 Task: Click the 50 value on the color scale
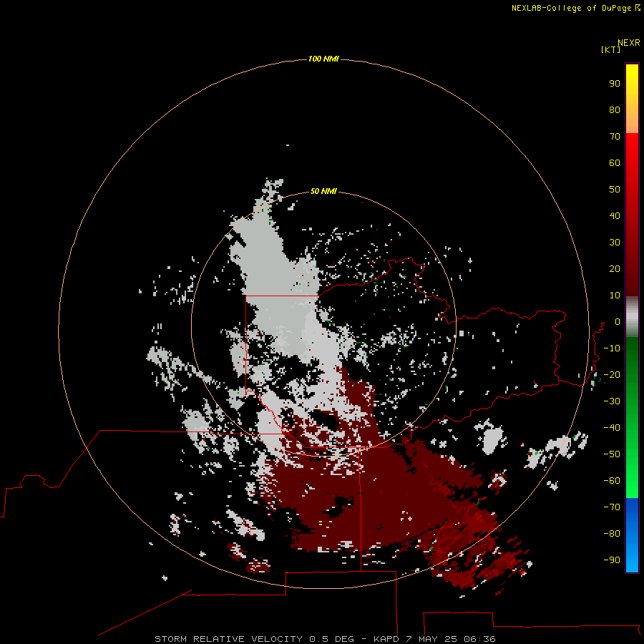coord(615,190)
